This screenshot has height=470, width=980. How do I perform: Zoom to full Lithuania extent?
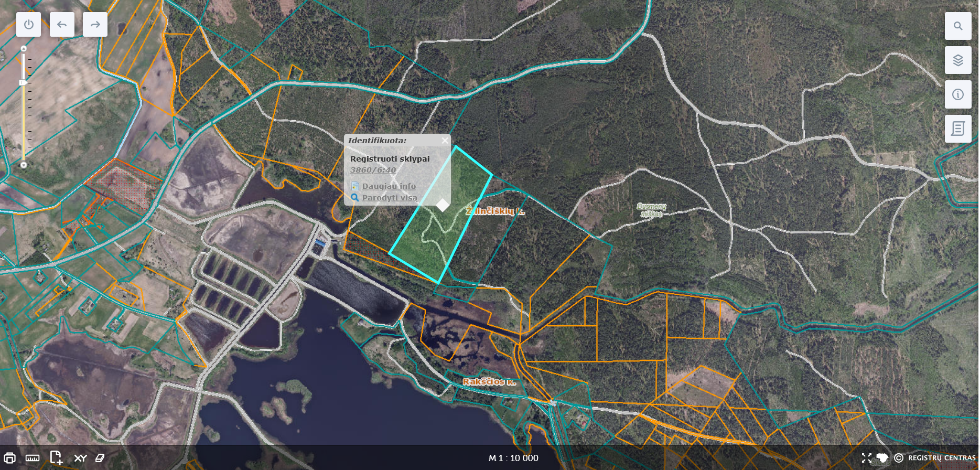coord(882,458)
